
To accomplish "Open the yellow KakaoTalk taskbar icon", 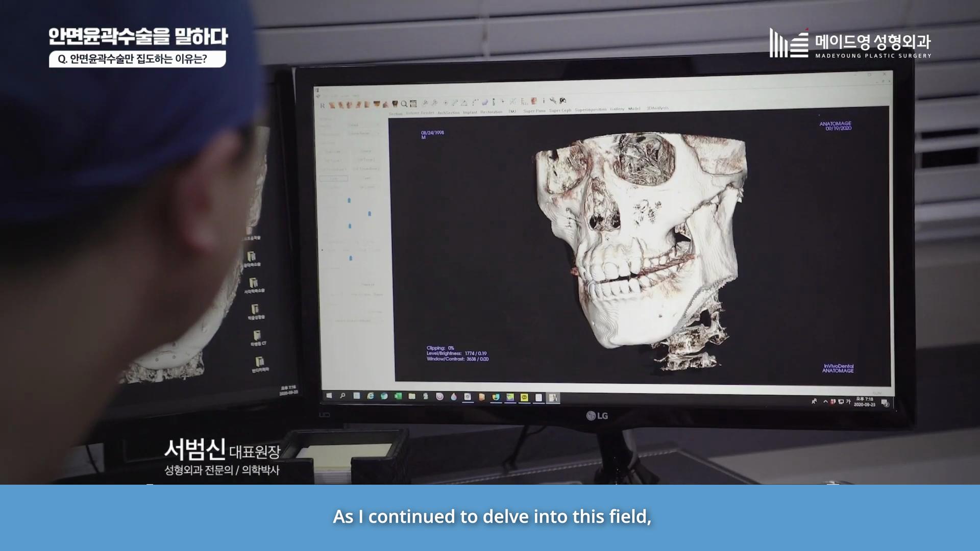I will (x=524, y=397).
